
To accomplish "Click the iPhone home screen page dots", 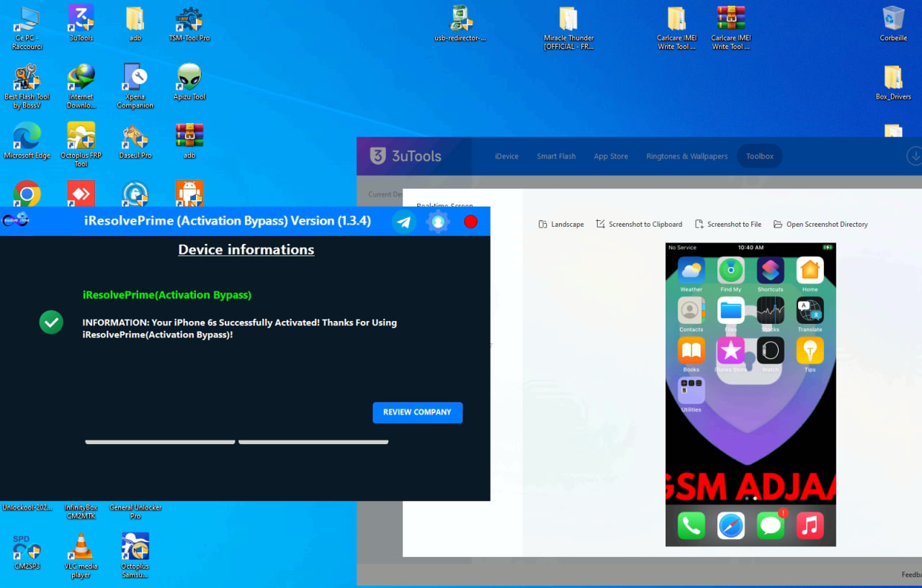I will coord(751,498).
